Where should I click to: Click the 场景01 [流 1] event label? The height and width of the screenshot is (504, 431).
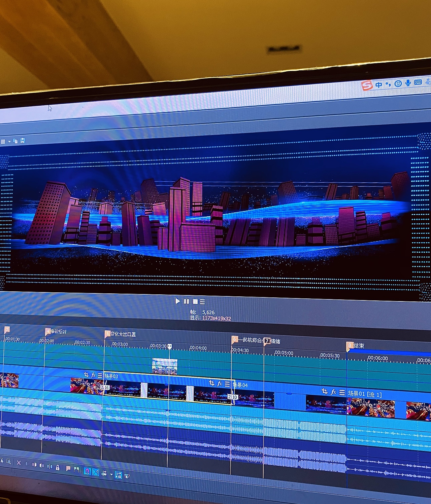click(365, 394)
